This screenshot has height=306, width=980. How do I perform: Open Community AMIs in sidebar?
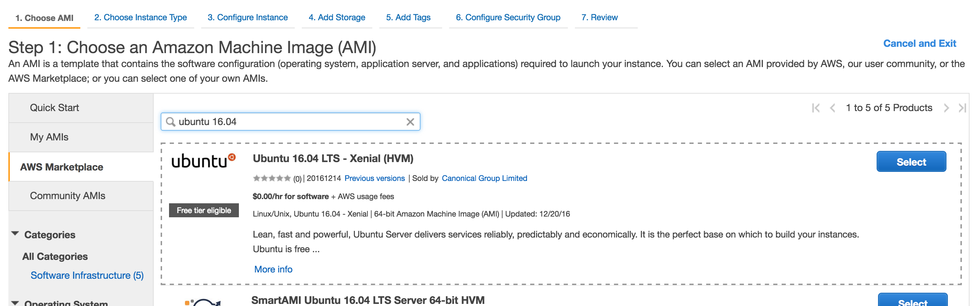pyautogui.click(x=81, y=196)
